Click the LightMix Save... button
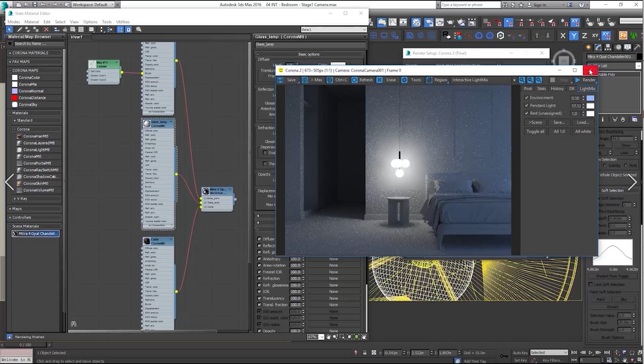Screen dimensions: 644x364 coord(559,122)
